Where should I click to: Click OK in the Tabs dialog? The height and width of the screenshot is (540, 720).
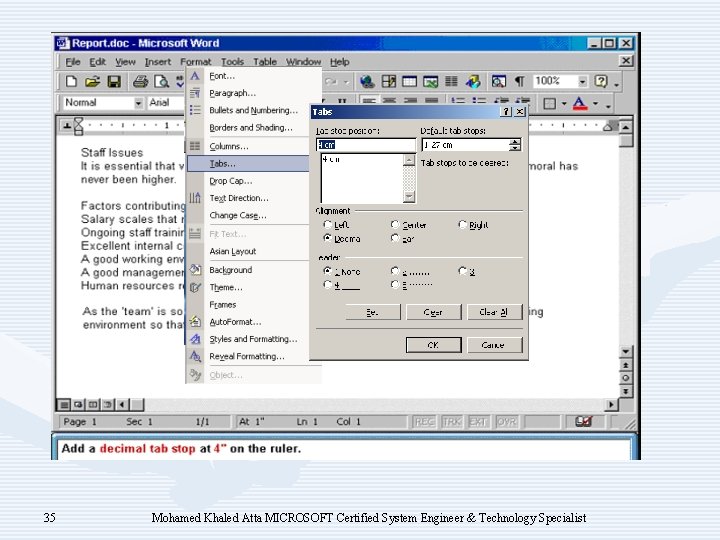[x=433, y=345]
